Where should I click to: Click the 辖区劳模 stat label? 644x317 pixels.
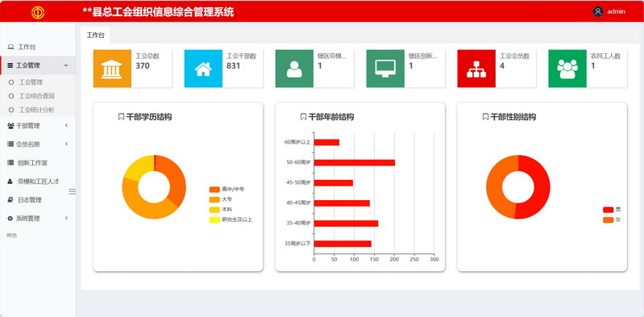tap(332, 56)
